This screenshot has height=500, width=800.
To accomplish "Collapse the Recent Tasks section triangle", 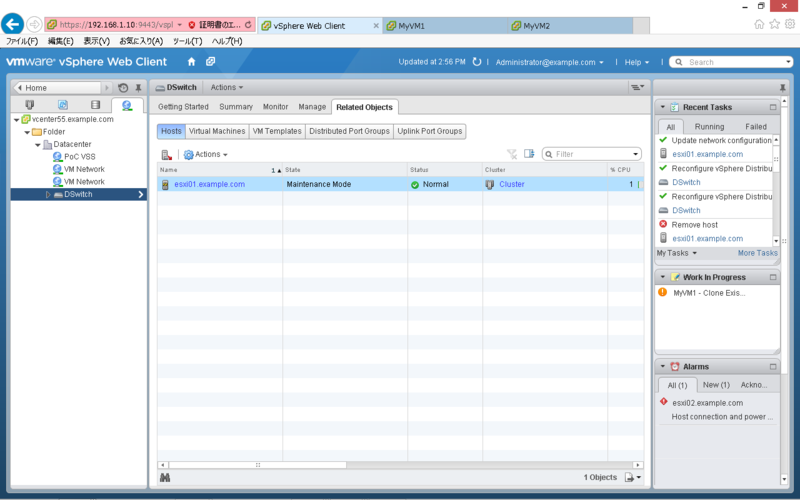I will (x=663, y=107).
